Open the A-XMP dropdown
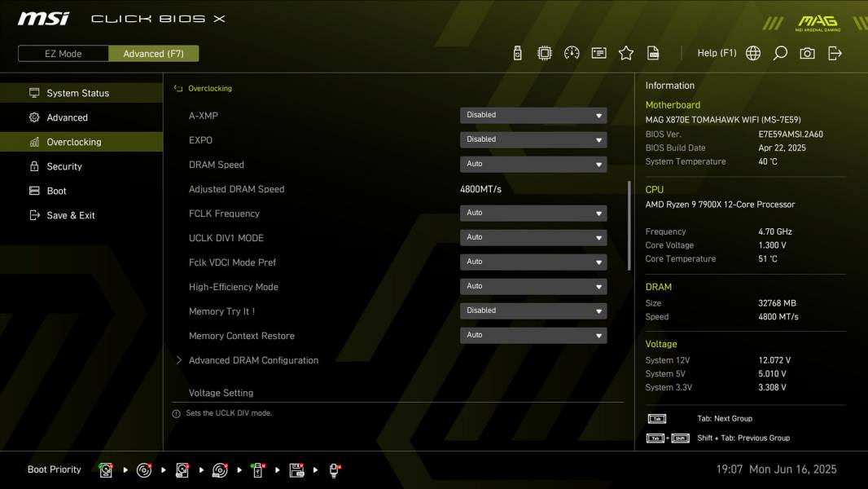 coord(533,115)
